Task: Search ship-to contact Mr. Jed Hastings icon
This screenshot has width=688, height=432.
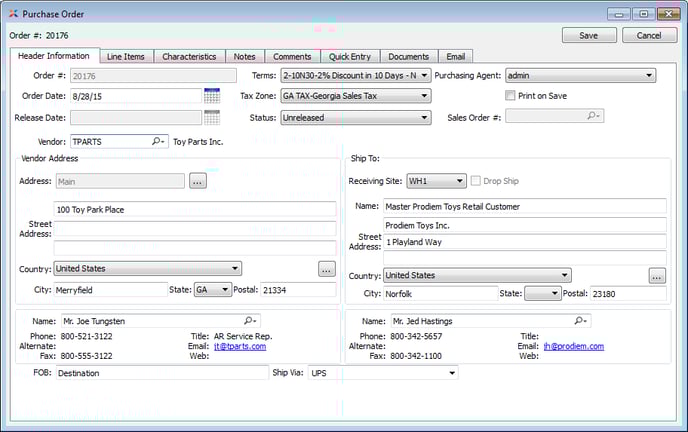Action: [581, 321]
